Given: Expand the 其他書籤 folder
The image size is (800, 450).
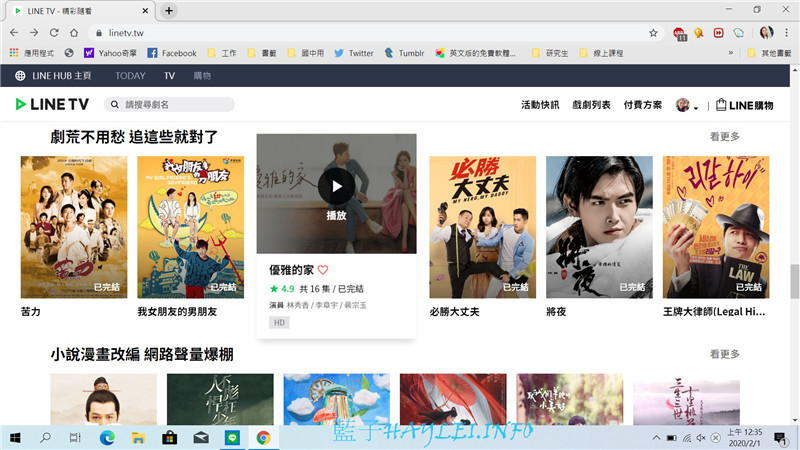Looking at the screenshot, I should click(x=769, y=53).
